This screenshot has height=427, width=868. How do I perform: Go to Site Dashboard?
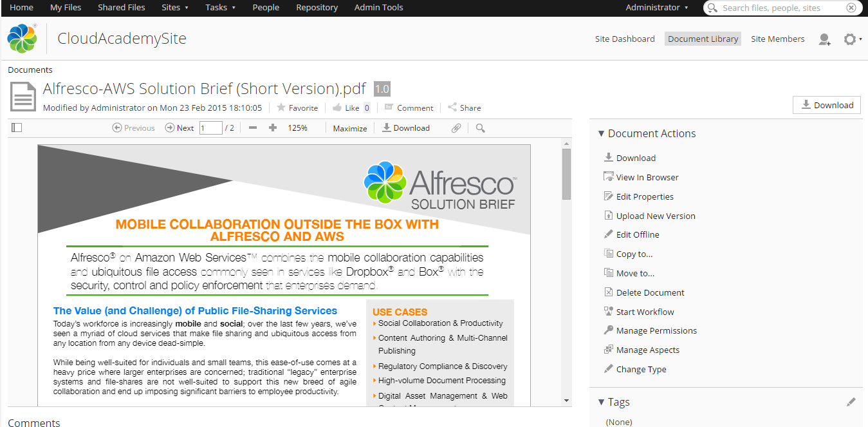[625, 39]
